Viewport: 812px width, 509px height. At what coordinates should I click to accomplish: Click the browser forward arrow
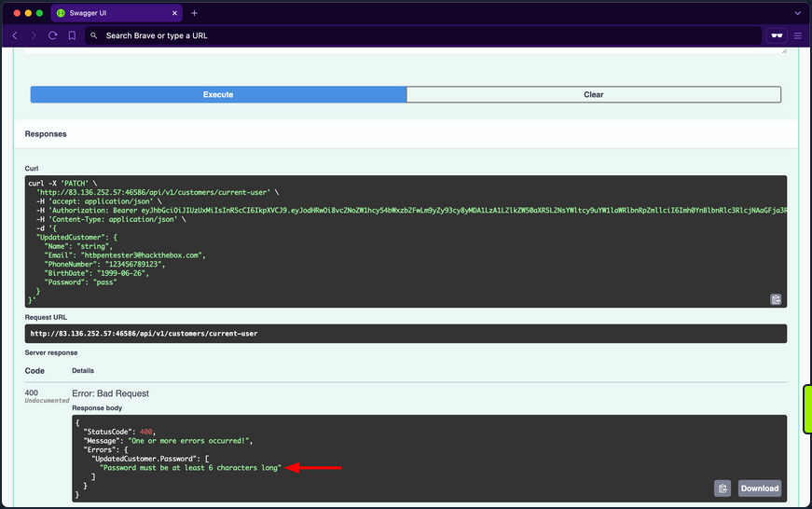(34, 35)
